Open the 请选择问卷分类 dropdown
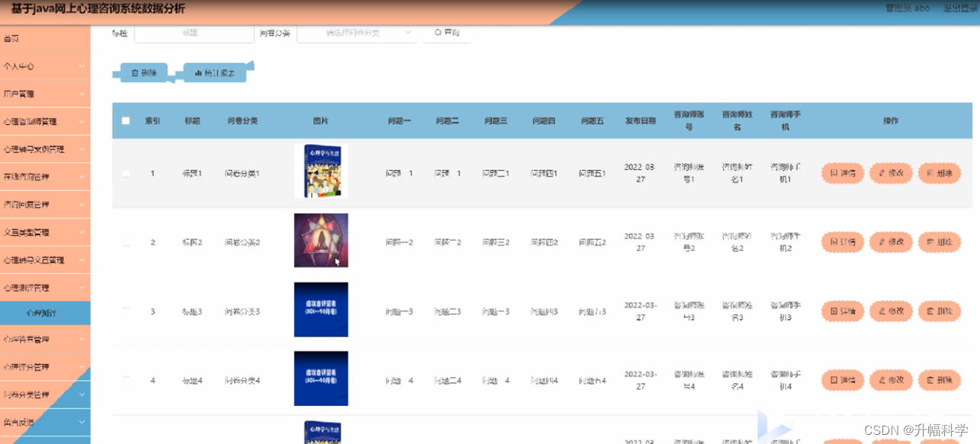Image resolution: width=980 pixels, height=444 pixels. [x=357, y=33]
